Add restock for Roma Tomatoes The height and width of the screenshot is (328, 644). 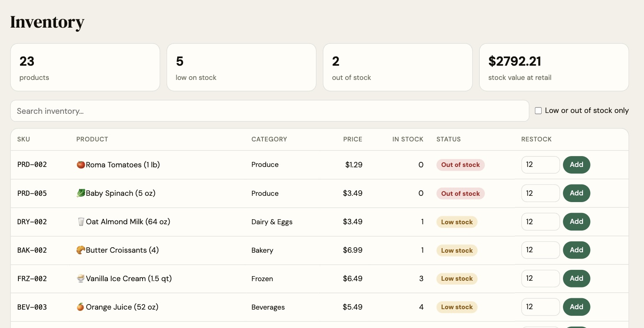[x=576, y=165]
